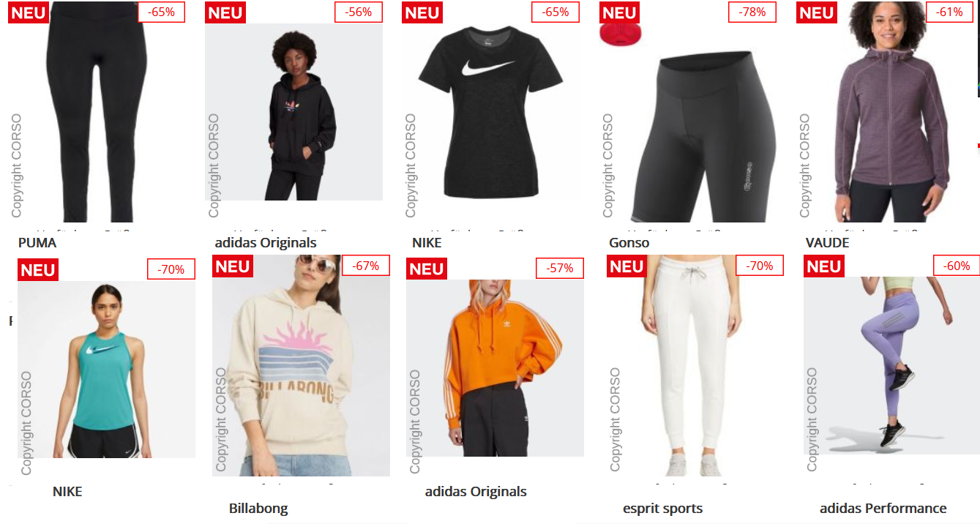This screenshot has width=980, height=524.
Task: Click the -60% badge on purple leggings
Action: coord(957,266)
